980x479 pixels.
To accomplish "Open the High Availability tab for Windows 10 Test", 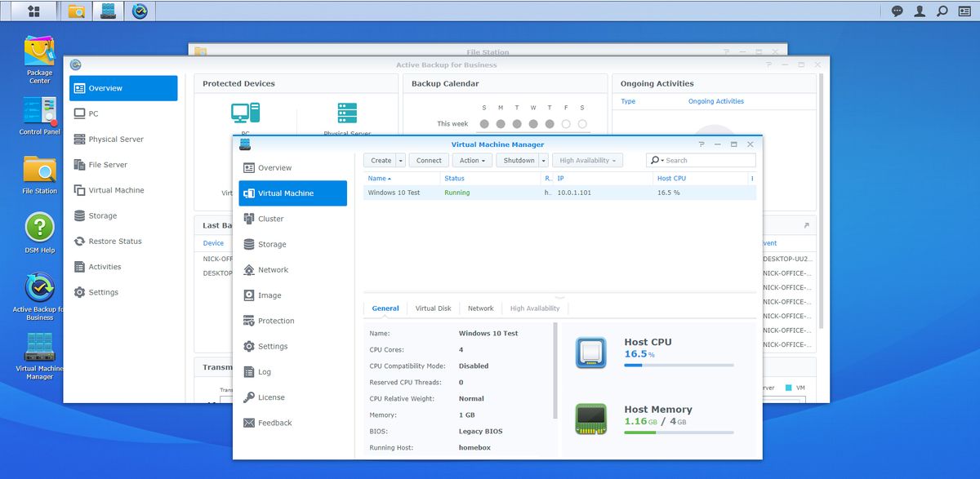I will click(535, 308).
